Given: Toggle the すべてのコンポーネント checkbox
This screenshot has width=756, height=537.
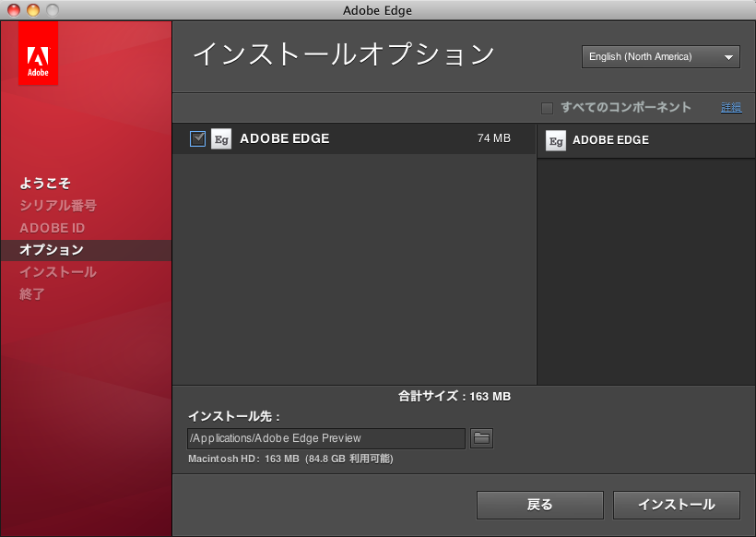Looking at the screenshot, I should tap(548, 108).
